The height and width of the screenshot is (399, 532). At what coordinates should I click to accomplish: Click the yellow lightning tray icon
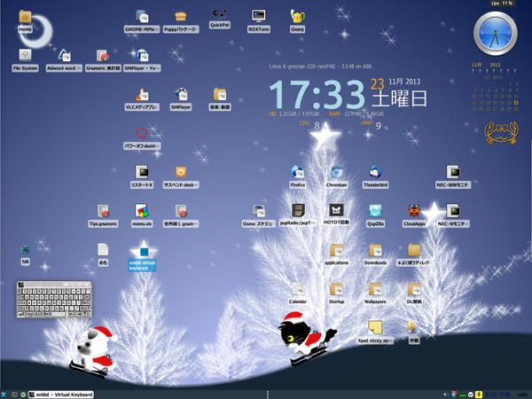tap(479, 395)
